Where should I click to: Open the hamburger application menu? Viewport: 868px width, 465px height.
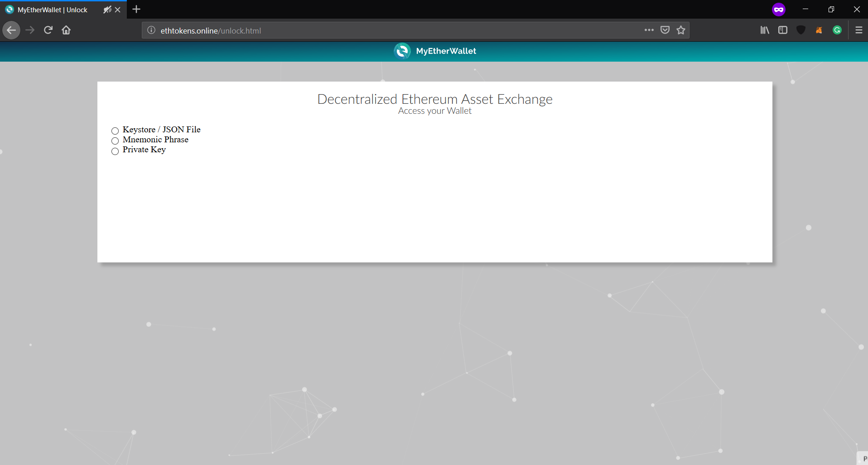(859, 30)
